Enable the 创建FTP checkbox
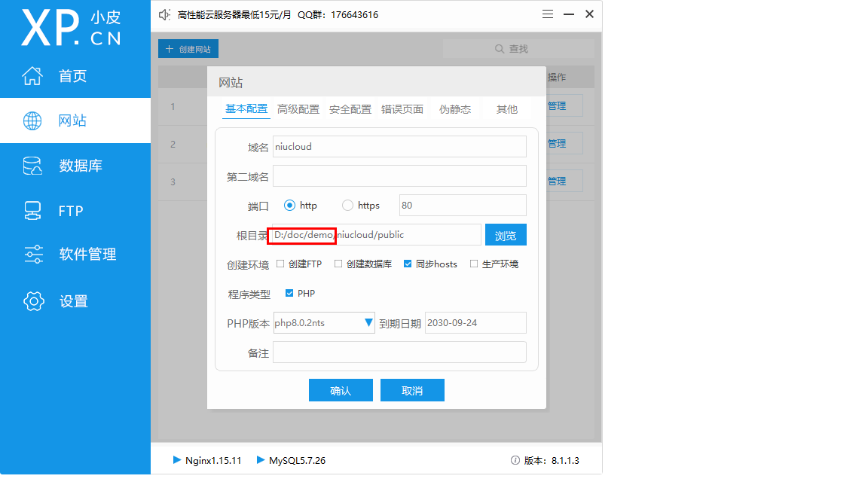868x488 pixels. point(280,264)
